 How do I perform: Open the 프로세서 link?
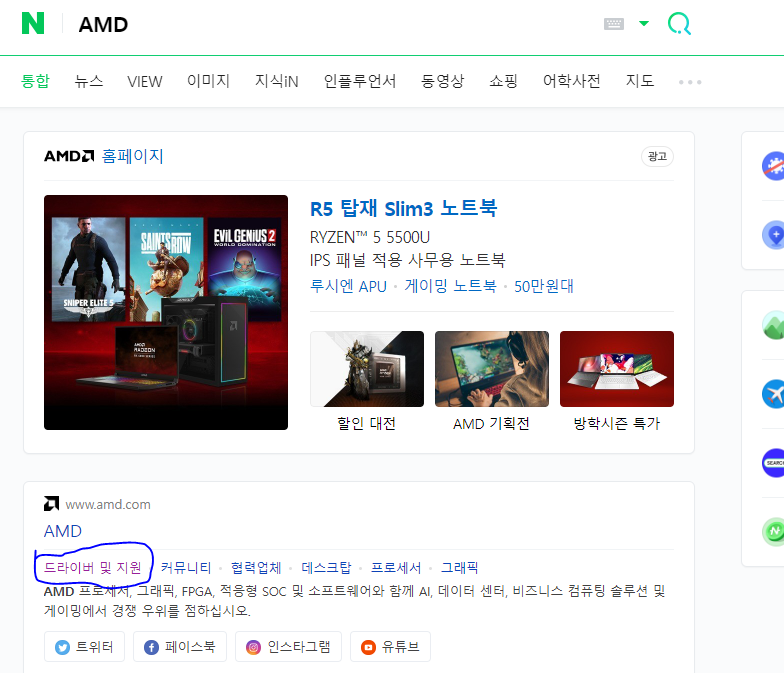pyautogui.click(x=396, y=568)
